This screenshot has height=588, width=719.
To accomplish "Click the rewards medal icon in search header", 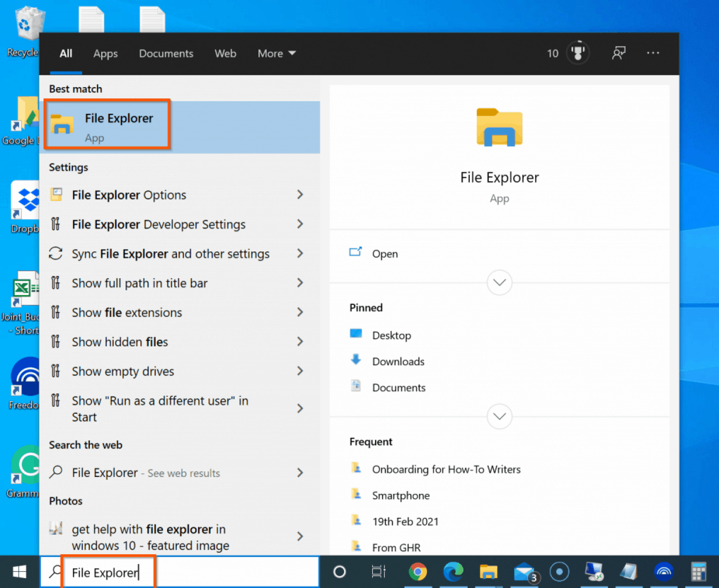I will (578, 53).
